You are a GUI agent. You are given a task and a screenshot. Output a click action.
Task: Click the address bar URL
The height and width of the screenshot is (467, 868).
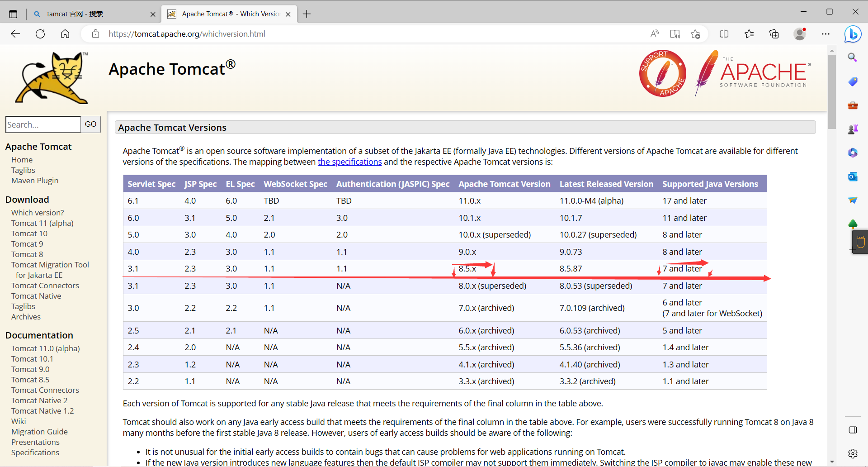pyautogui.click(x=187, y=34)
